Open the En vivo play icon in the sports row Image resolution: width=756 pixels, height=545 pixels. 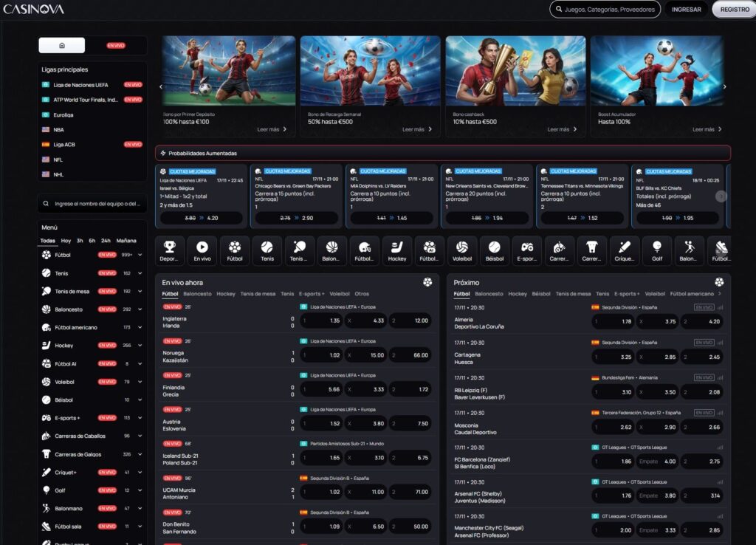(202, 250)
